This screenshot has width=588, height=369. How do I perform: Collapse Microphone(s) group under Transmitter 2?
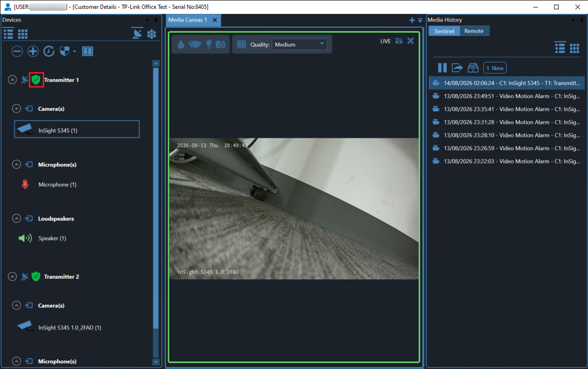pos(17,361)
